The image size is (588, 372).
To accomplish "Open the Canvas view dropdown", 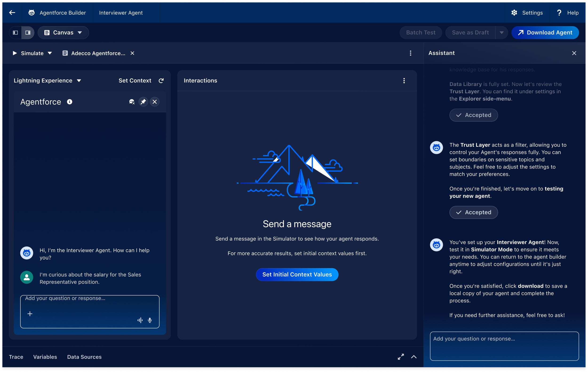I will [63, 32].
